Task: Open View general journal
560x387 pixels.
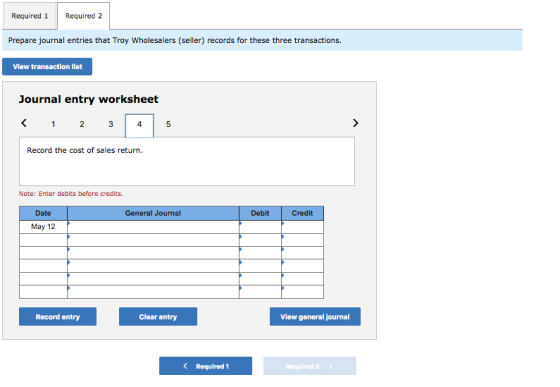Action: pyautogui.click(x=315, y=317)
